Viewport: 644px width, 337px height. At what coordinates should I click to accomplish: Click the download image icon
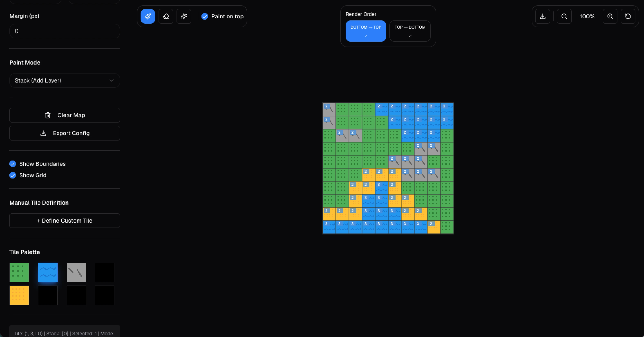coord(542,17)
